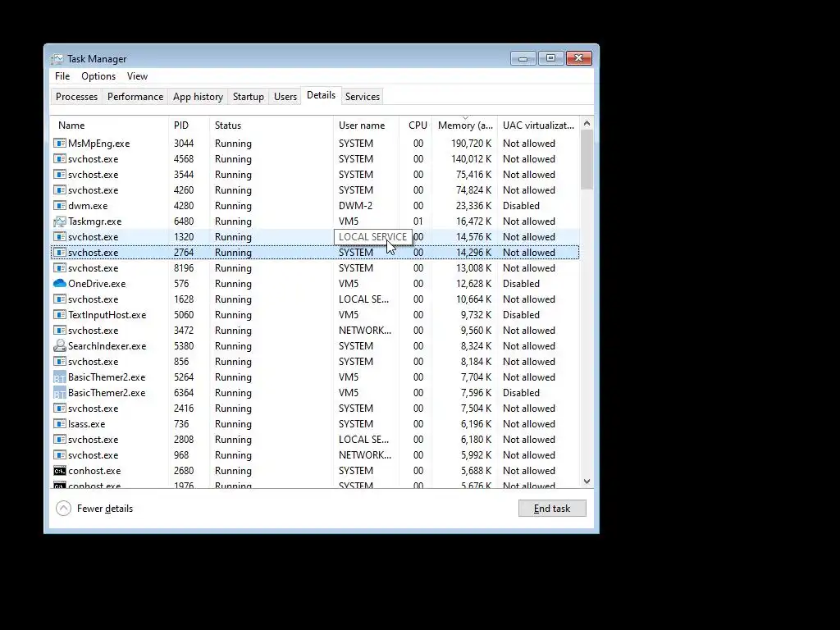Switch to the Performance tab
This screenshot has height=630, width=840.
point(135,97)
